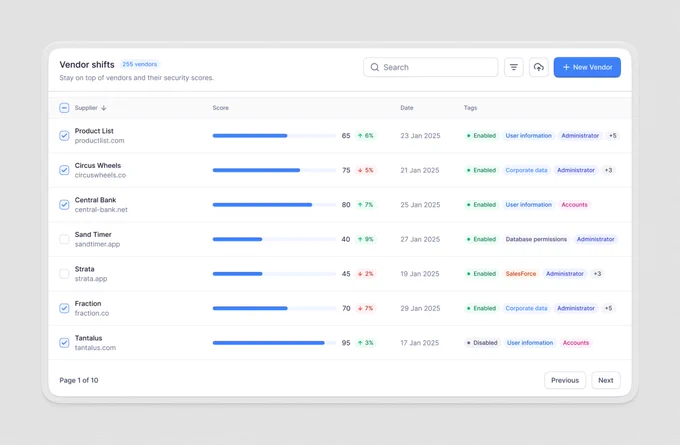
Task: Expand +3 tags on Circus Wheels row
Action: click(608, 170)
